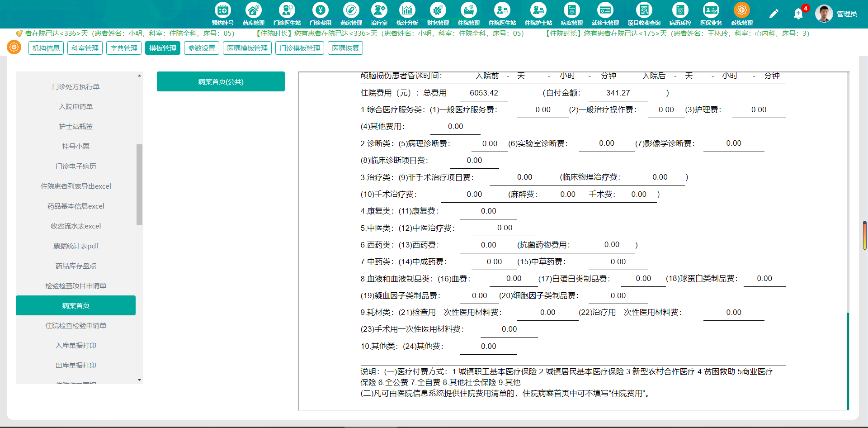This screenshot has height=428, width=868.
Task: Open notifications bell with 4 badge
Action: (x=798, y=14)
